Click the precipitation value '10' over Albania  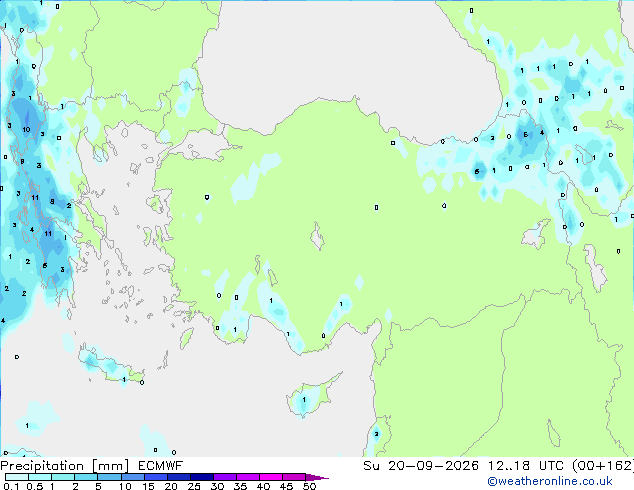(26, 129)
